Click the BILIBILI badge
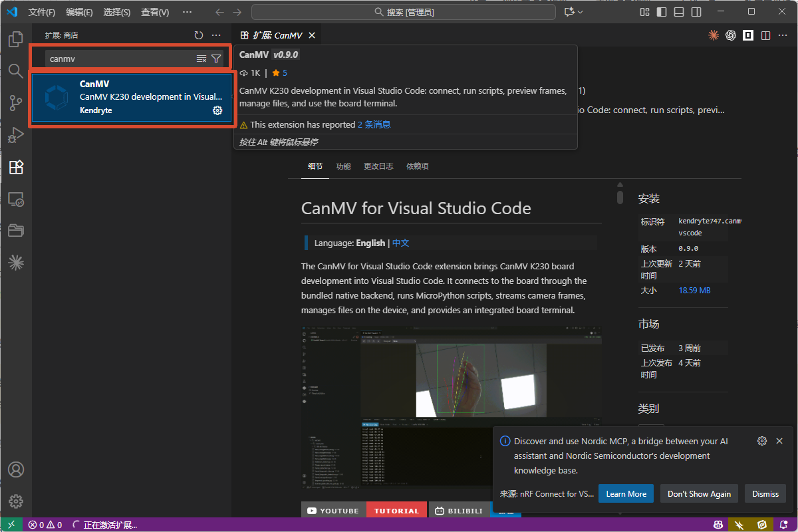 (459, 511)
